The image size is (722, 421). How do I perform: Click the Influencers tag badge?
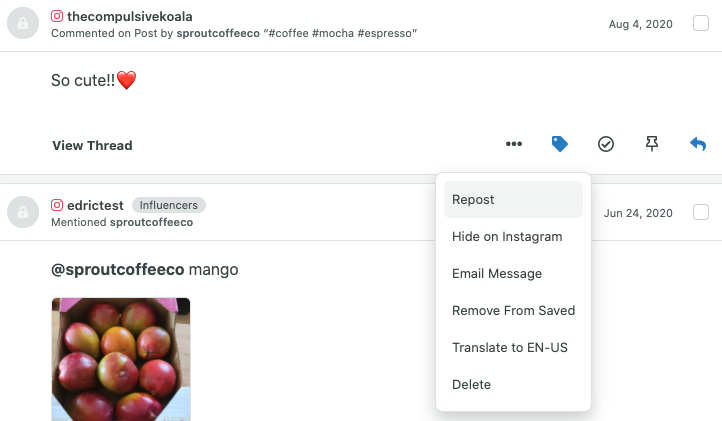pyautogui.click(x=169, y=205)
